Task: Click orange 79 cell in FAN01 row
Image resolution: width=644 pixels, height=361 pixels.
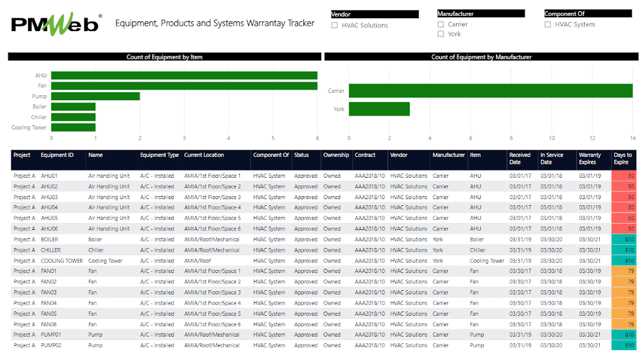Action: pyautogui.click(x=623, y=271)
